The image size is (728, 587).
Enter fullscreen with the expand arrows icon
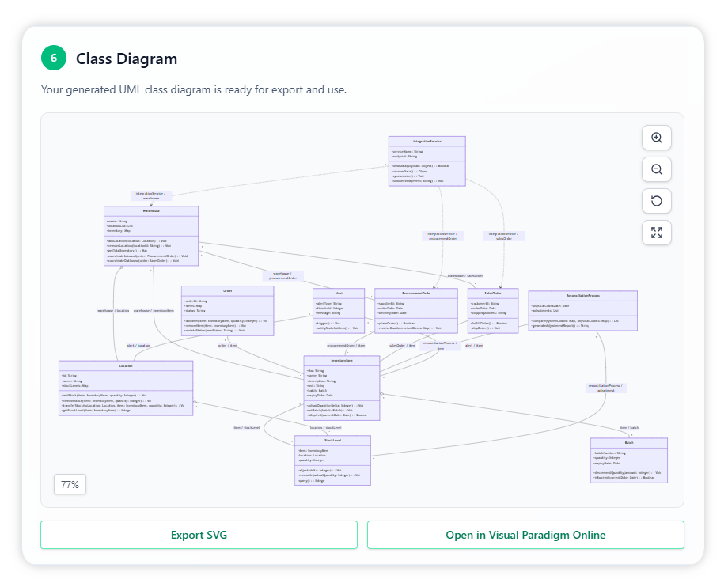click(656, 233)
